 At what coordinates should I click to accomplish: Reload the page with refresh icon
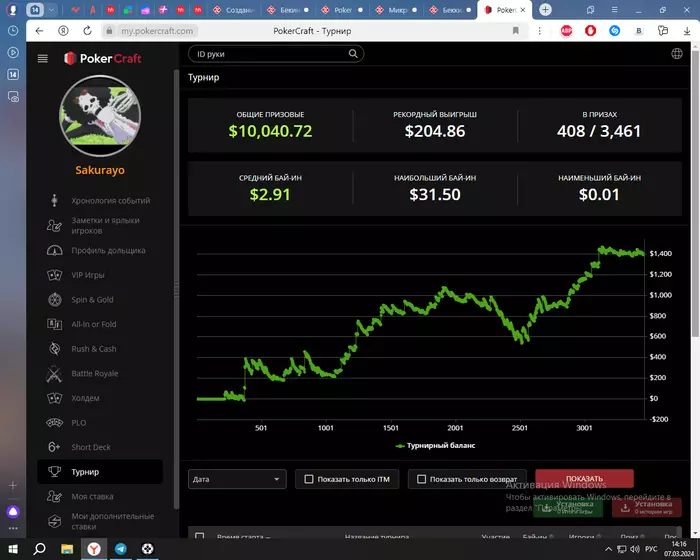88,31
